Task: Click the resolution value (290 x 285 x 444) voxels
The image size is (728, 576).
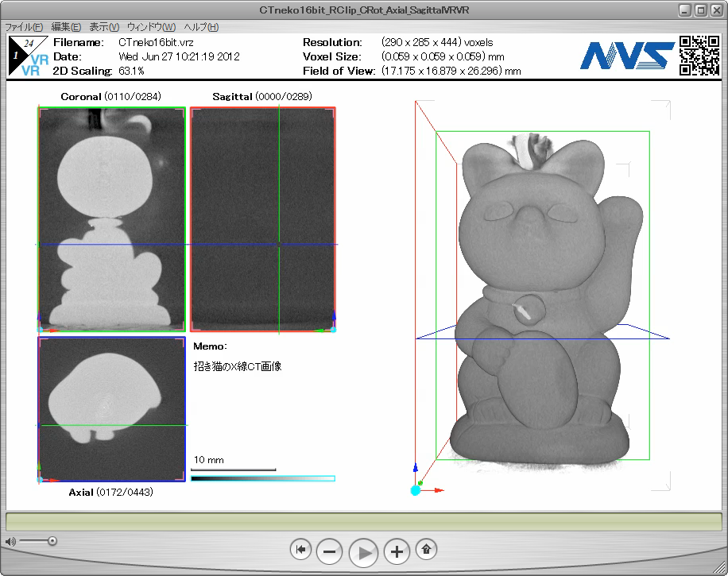Action: coord(437,42)
